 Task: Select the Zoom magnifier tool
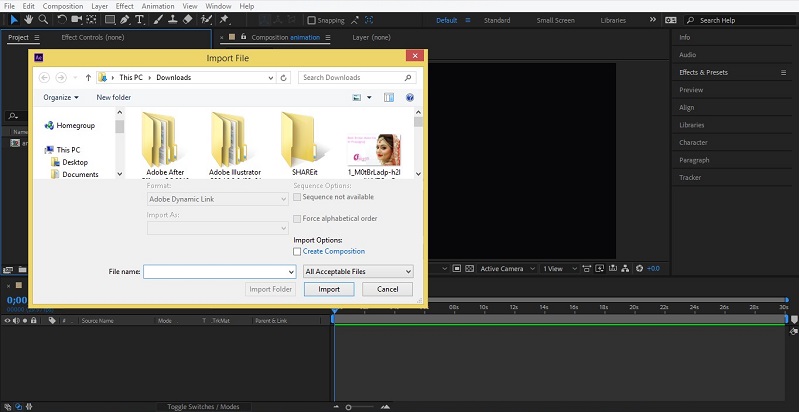(43, 19)
